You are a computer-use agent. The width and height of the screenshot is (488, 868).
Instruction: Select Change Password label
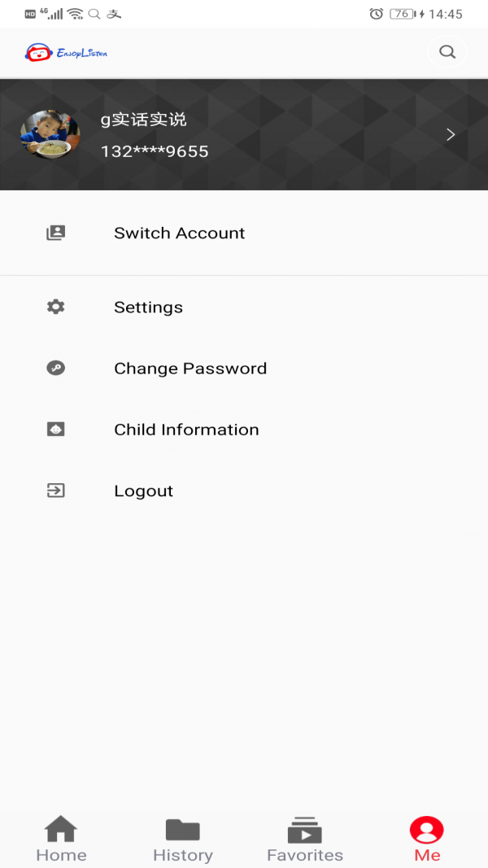tap(190, 369)
